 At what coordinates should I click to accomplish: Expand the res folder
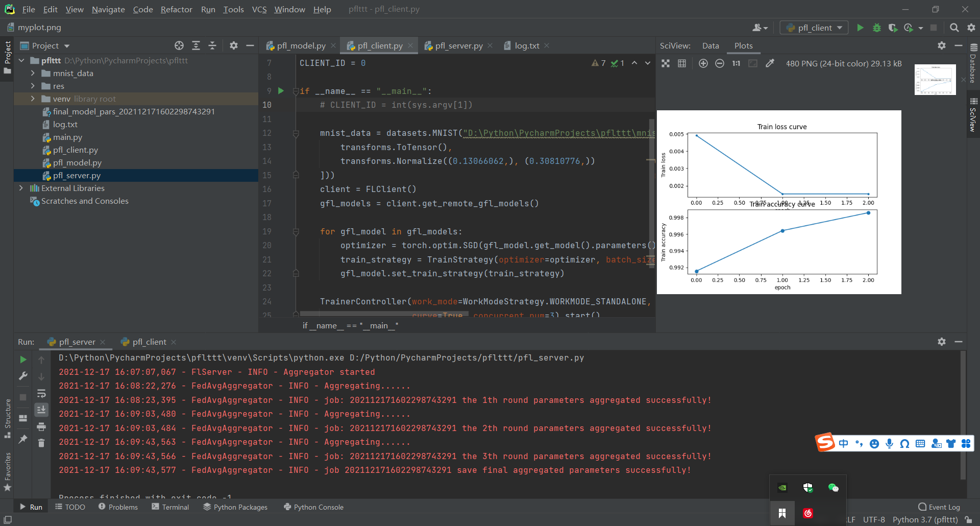pos(33,86)
